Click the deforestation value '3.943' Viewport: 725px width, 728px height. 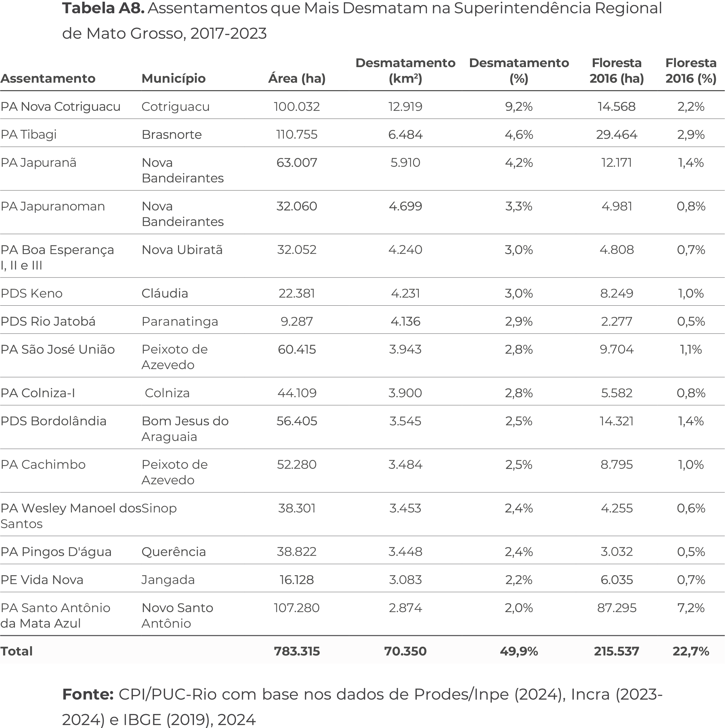point(405,350)
